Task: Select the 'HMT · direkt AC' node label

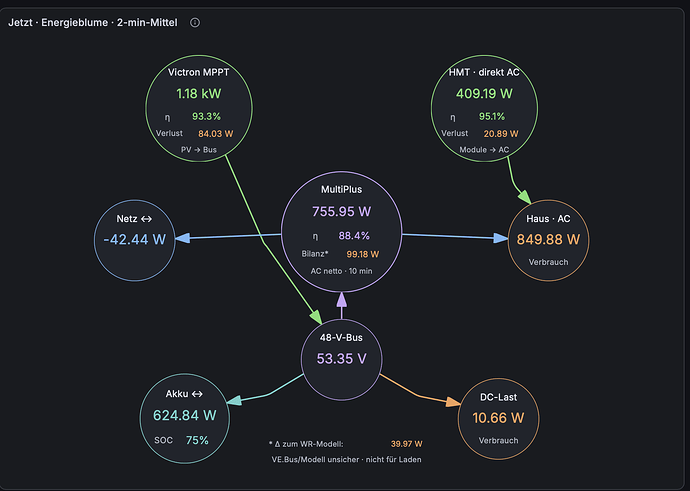Action: pyautogui.click(x=484, y=72)
